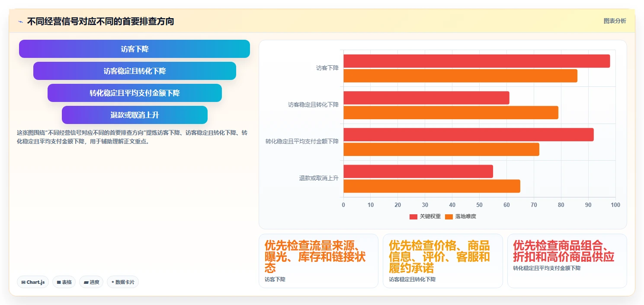The image size is (644, 305).
Task: Click the x-axis tick label 100
Action: 615,205
